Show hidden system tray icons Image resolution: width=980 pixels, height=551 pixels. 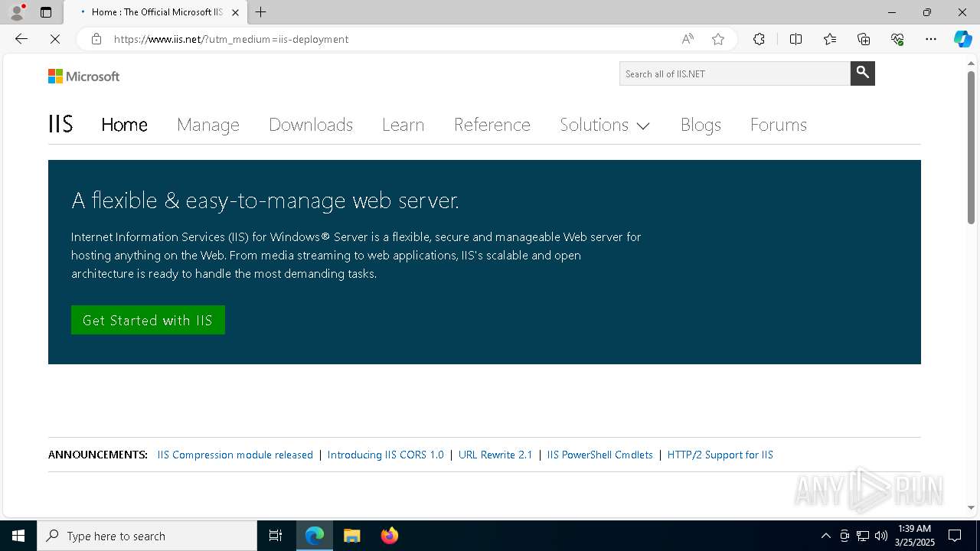click(825, 536)
